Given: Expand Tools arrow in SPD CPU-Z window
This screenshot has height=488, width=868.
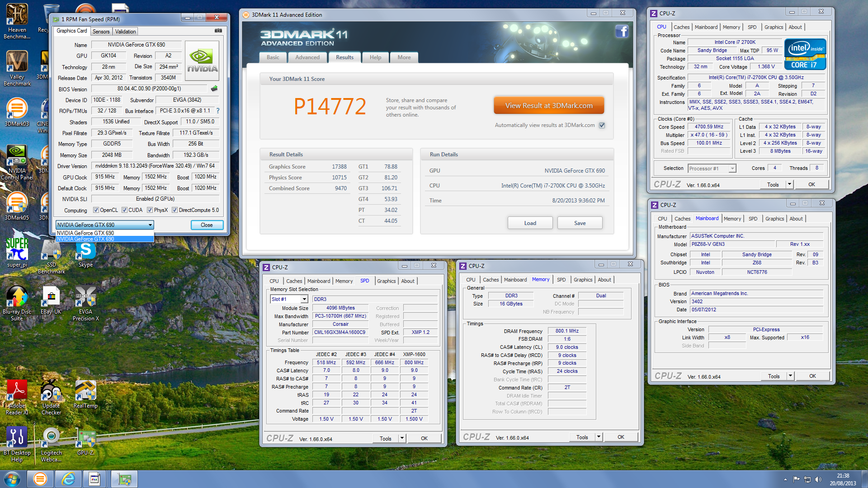Looking at the screenshot, I should click(402, 438).
